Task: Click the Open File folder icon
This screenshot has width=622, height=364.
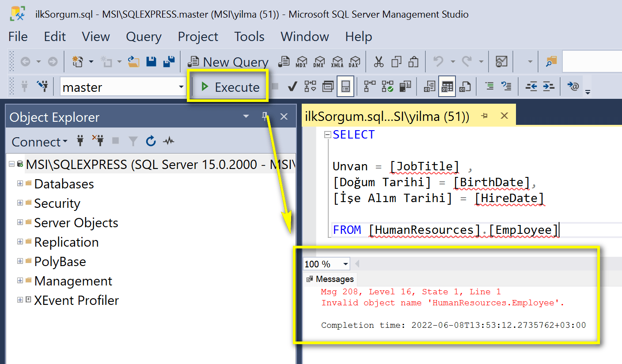Action: click(133, 62)
